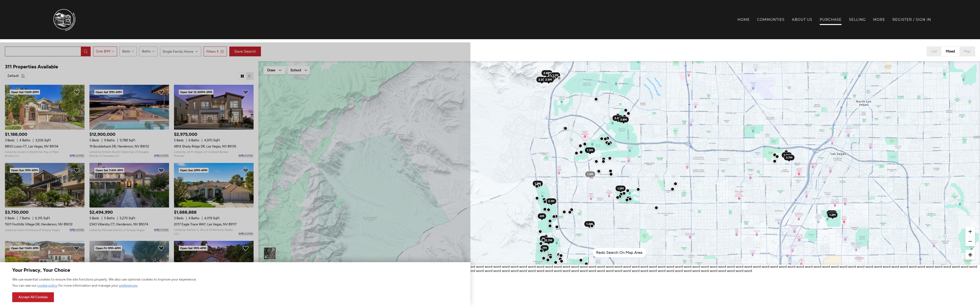Click the 2.8M map price marker
The image size is (980, 307).
pyautogui.click(x=546, y=73)
